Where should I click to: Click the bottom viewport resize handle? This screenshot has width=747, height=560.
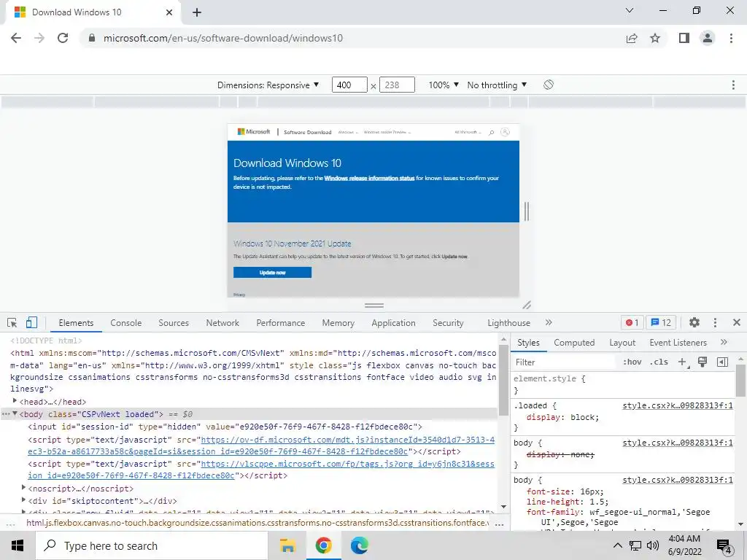374,306
